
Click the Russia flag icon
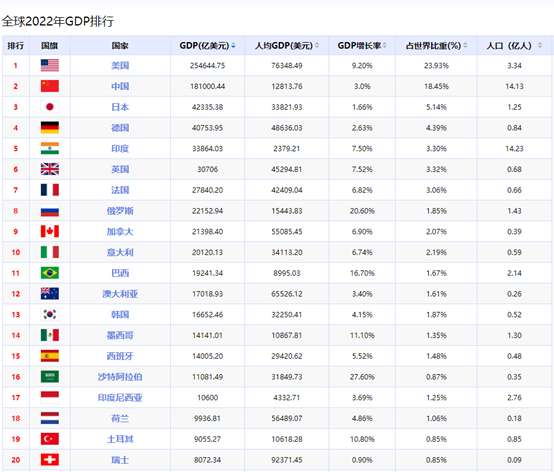(x=50, y=212)
